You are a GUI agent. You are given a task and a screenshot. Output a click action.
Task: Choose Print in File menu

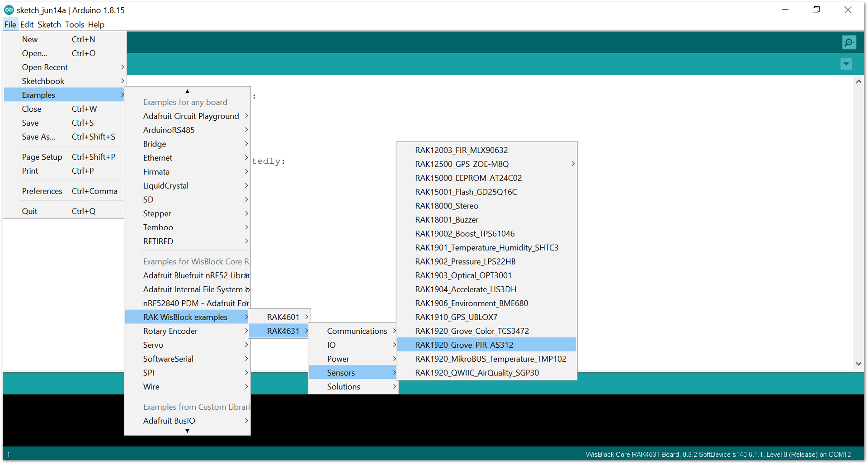tap(64, 171)
